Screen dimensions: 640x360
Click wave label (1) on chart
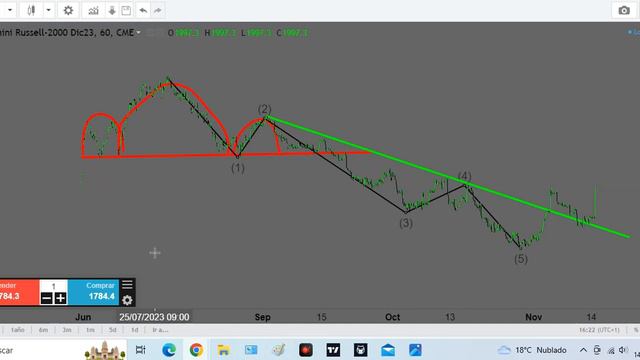(238, 168)
